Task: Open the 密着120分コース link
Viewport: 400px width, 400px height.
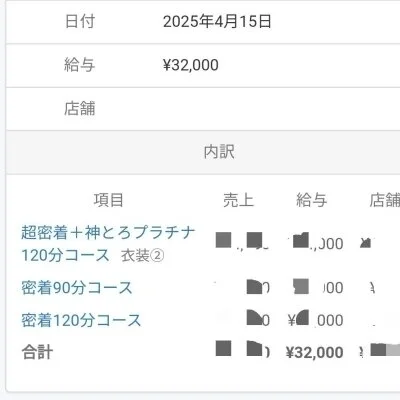Action: (x=81, y=320)
